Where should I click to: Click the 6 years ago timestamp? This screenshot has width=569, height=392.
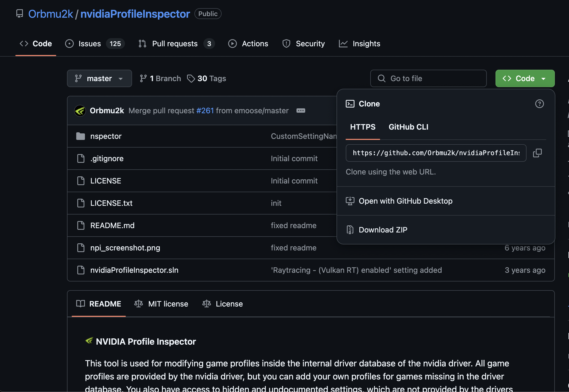(x=525, y=248)
